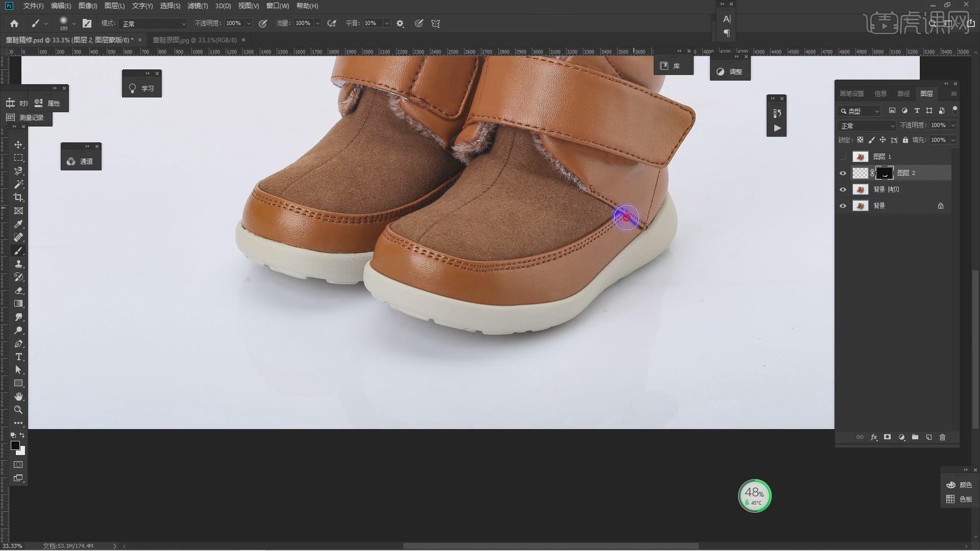Click the foreground color swatch
Image resolution: width=980 pixels, height=551 pixels.
[x=15, y=446]
